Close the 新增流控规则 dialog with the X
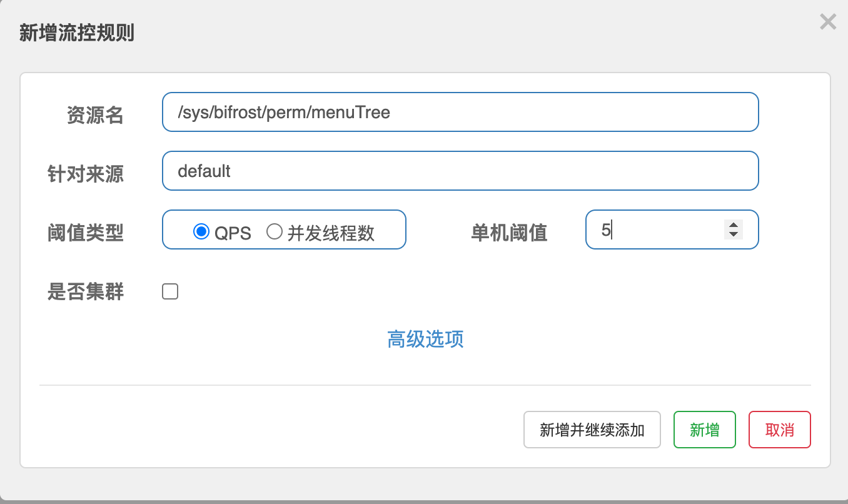This screenshot has width=848, height=504. pyautogui.click(x=827, y=23)
